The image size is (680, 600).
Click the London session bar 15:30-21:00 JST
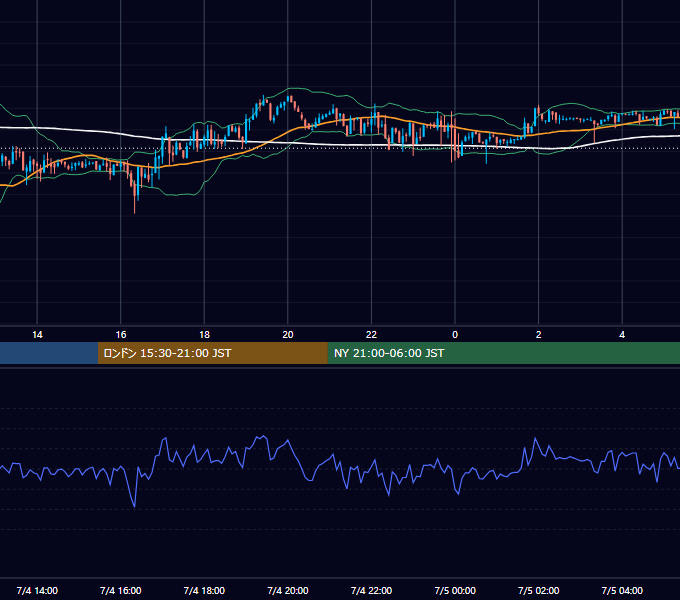coord(212,353)
